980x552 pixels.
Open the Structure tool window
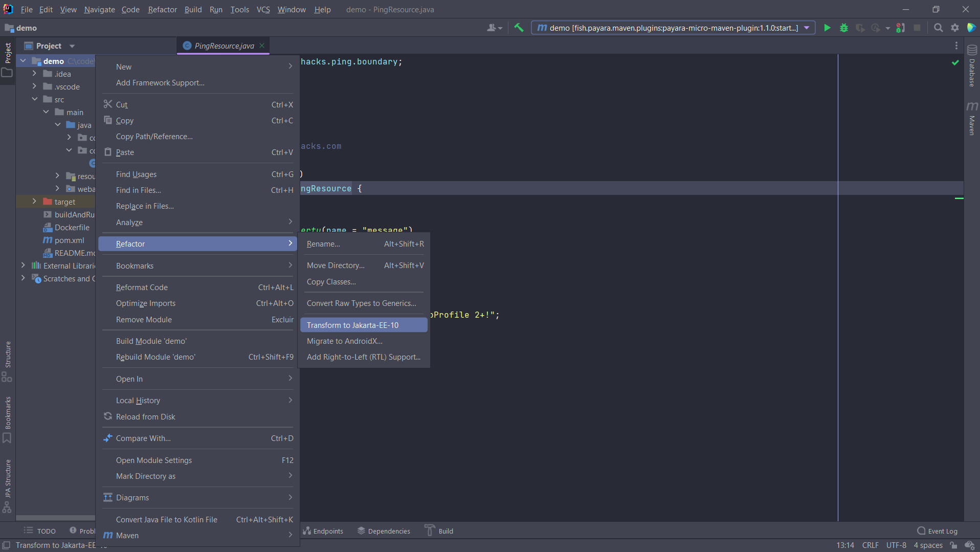click(7, 358)
